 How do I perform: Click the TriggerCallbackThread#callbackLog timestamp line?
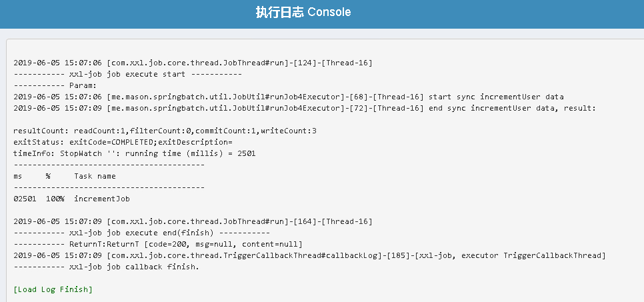[310, 255]
